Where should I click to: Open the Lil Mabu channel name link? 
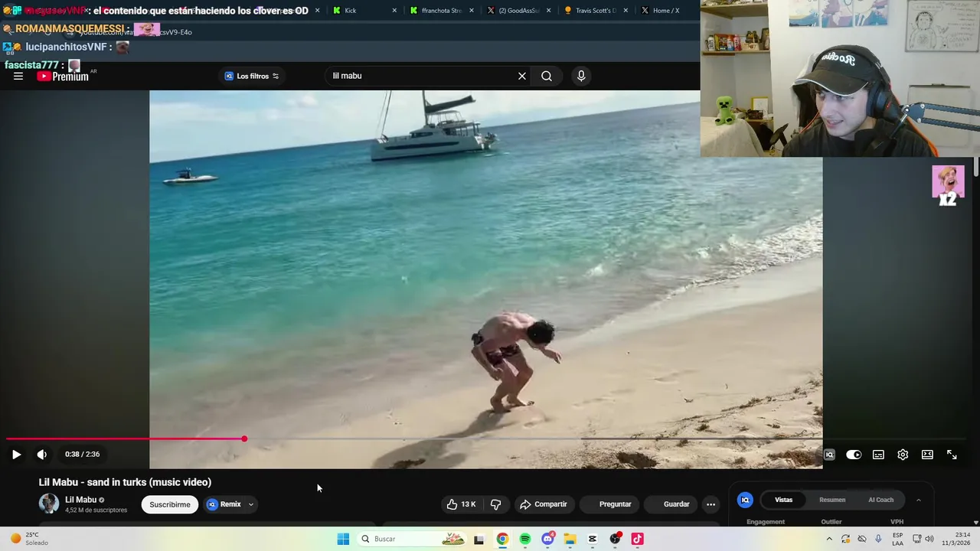click(80, 500)
